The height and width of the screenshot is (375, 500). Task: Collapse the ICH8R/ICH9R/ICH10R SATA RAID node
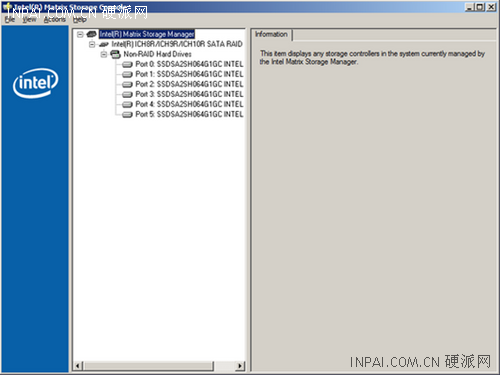pyautogui.click(x=92, y=44)
